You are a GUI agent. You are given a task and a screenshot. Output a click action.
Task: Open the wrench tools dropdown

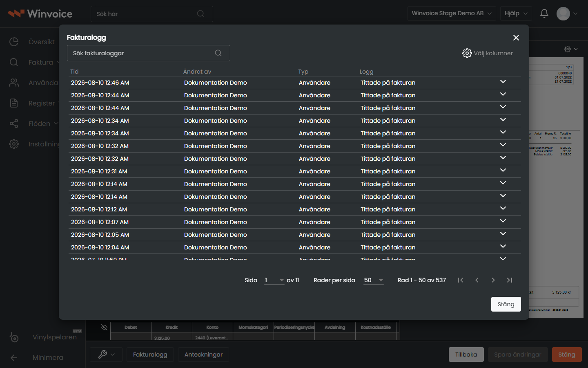coord(107,355)
